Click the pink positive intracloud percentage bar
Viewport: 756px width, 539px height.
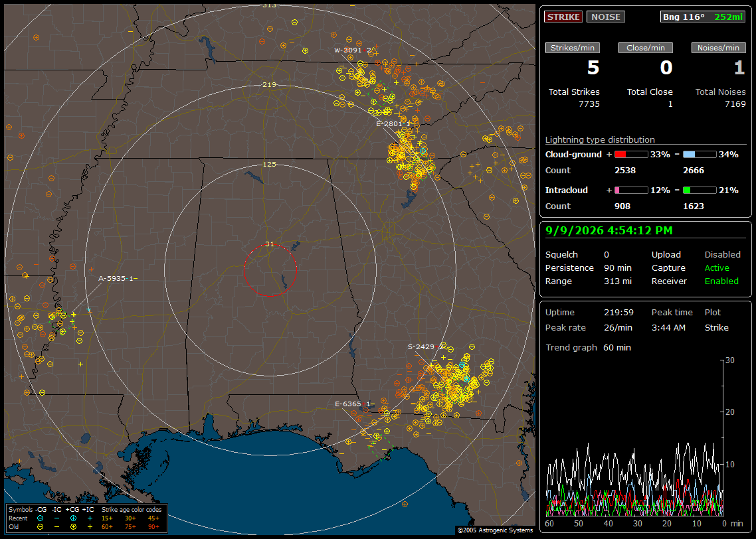click(x=631, y=191)
